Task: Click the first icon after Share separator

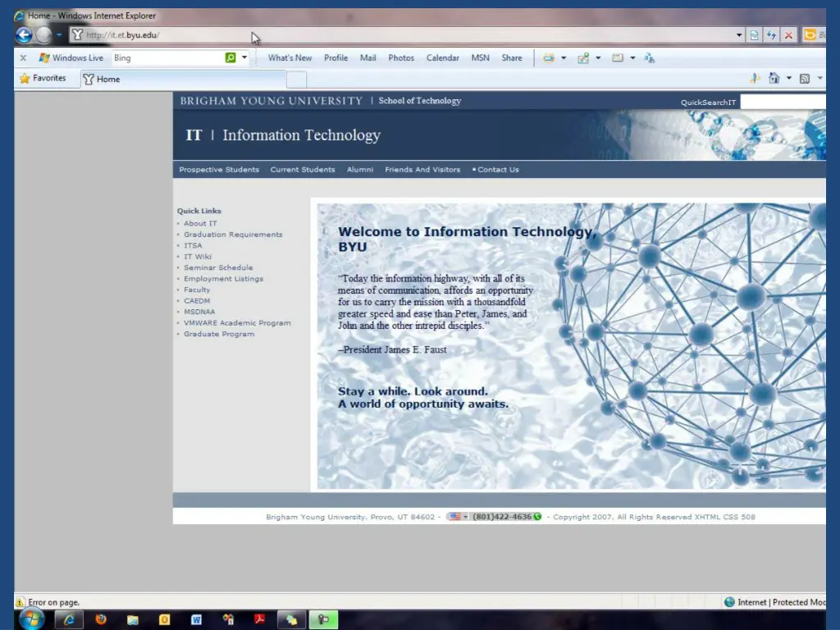Action: point(549,58)
